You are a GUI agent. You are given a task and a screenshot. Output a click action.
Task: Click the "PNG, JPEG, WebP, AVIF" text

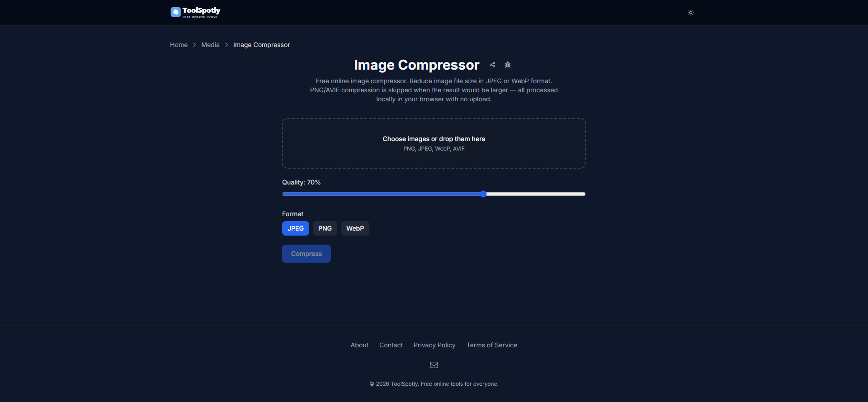434,149
